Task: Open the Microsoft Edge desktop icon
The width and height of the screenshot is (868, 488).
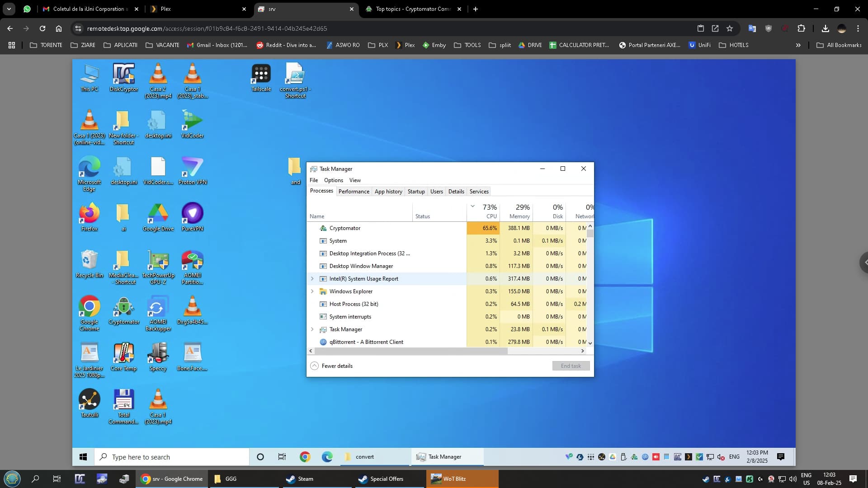Action: tap(89, 174)
